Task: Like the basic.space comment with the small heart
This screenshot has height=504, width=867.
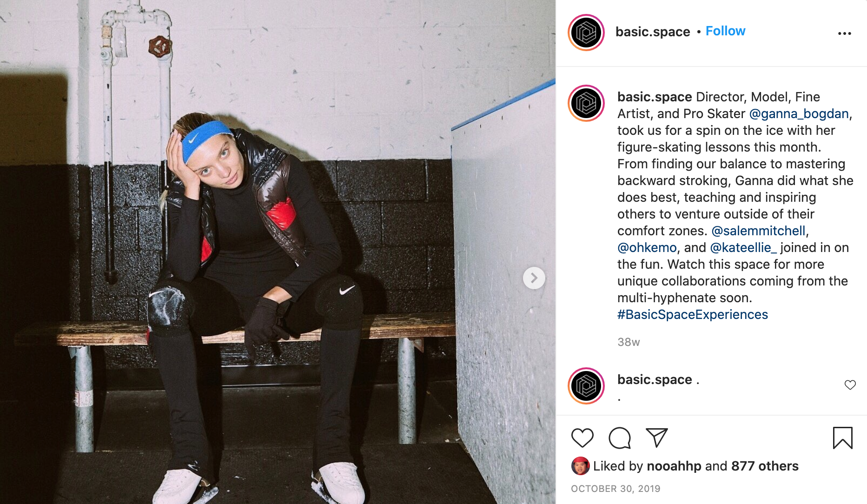Action: point(850,385)
